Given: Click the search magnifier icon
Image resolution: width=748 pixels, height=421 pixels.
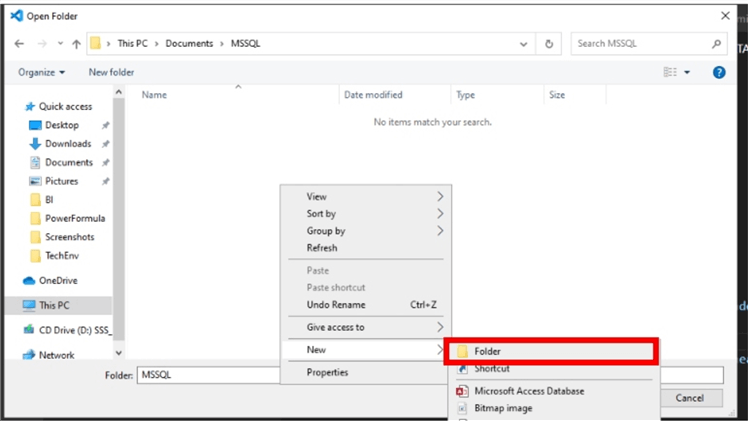Looking at the screenshot, I should point(716,44).
